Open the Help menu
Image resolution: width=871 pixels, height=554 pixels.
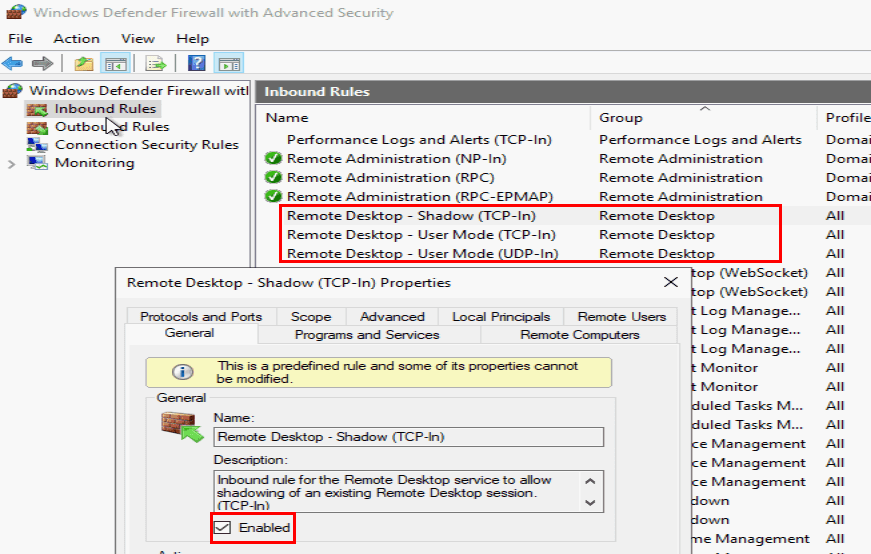[x=192, y=39]
